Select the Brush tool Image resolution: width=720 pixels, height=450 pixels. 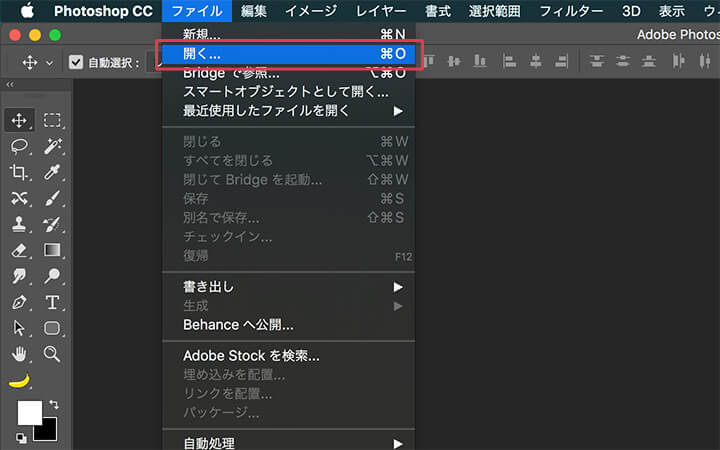[52, 198]
